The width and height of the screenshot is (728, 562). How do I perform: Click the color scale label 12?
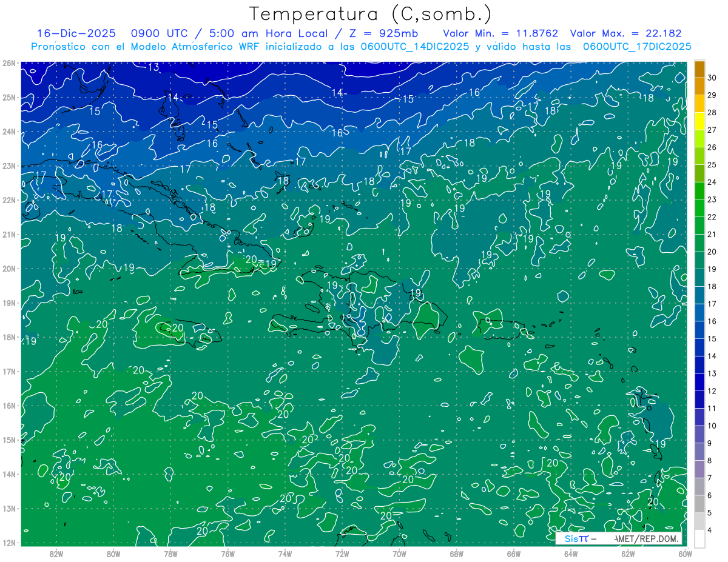[x=712, y=391]
